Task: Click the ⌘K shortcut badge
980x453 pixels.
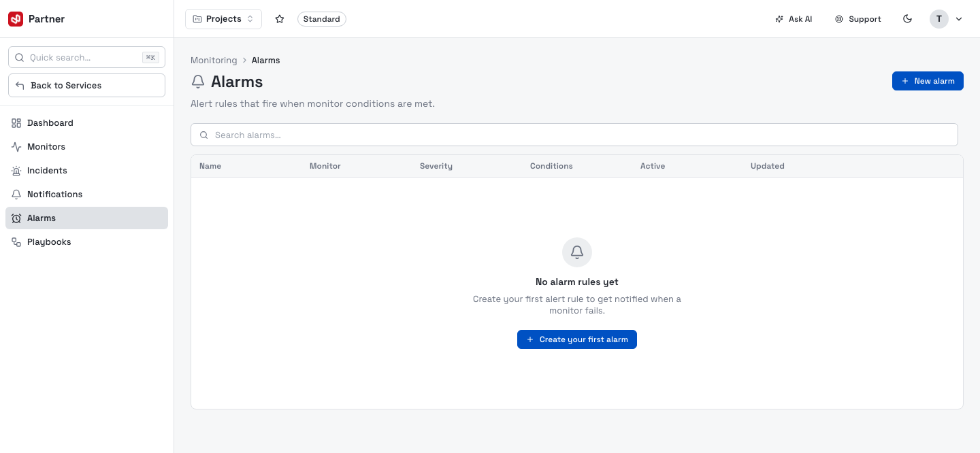Action: tap(150, 58)
